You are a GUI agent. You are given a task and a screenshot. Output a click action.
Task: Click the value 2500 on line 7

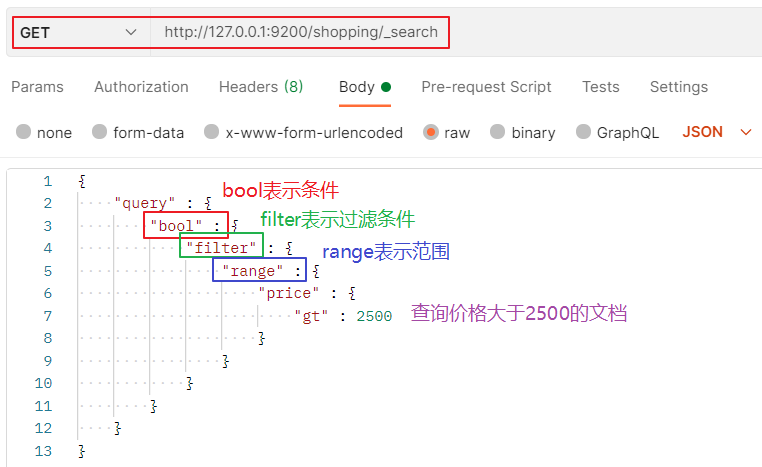(374, 316)
